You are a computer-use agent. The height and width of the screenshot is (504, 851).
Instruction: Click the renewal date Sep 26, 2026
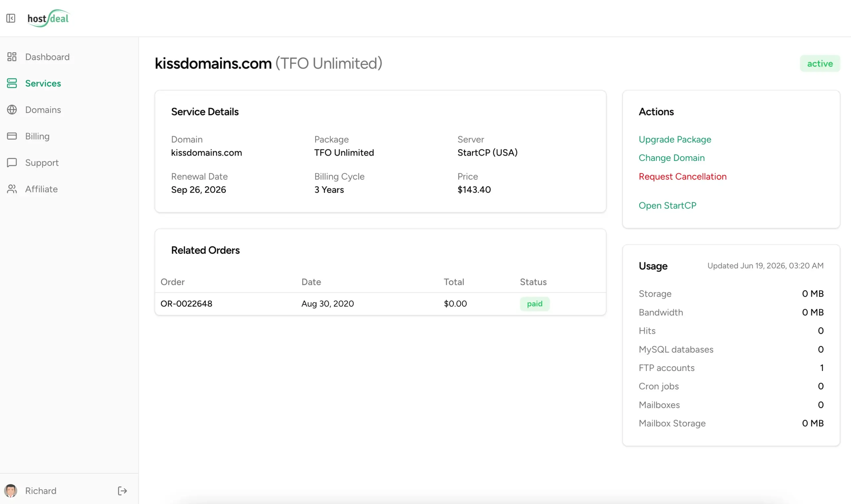(199, 190)
